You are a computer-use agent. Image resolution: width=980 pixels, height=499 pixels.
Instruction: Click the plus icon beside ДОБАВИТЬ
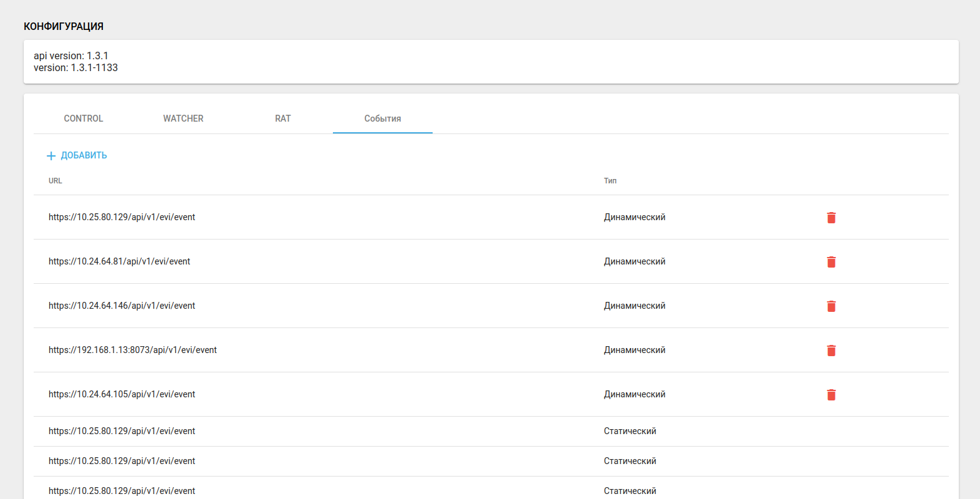click(x=51, y=156)
